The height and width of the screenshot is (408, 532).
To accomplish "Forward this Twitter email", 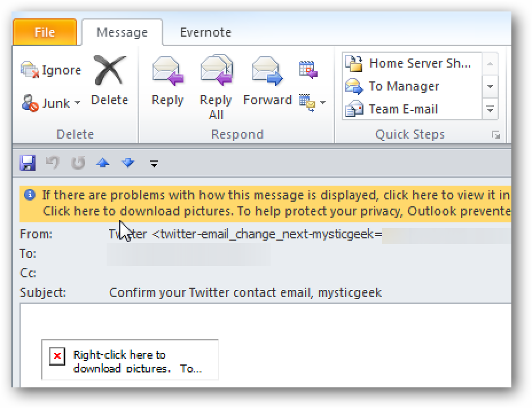I will [266, 74].
